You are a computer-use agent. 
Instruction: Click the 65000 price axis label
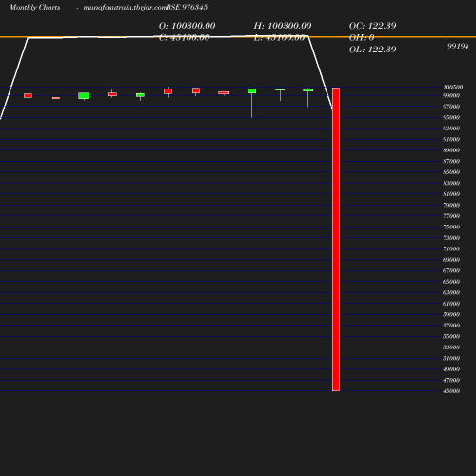(451, 282)
